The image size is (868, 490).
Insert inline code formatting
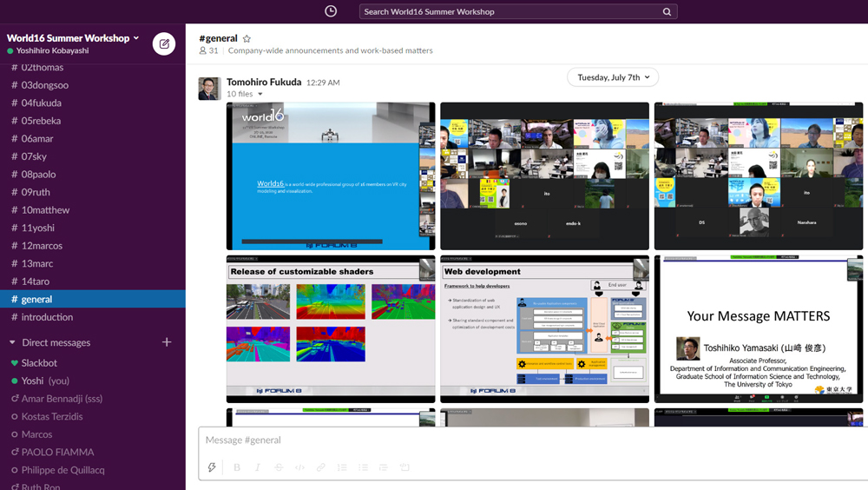coord(299,467)
